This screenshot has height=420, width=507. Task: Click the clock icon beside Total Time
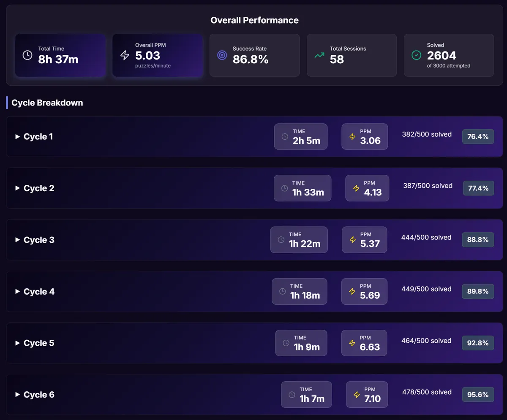[x=27, y=55]
